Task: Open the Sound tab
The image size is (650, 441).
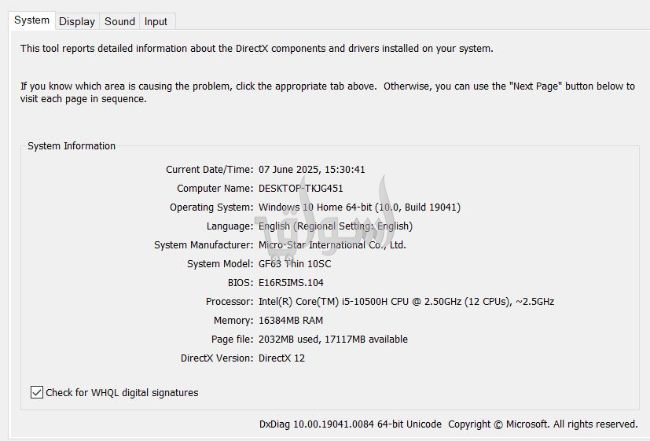Action: tap(120, 22)
